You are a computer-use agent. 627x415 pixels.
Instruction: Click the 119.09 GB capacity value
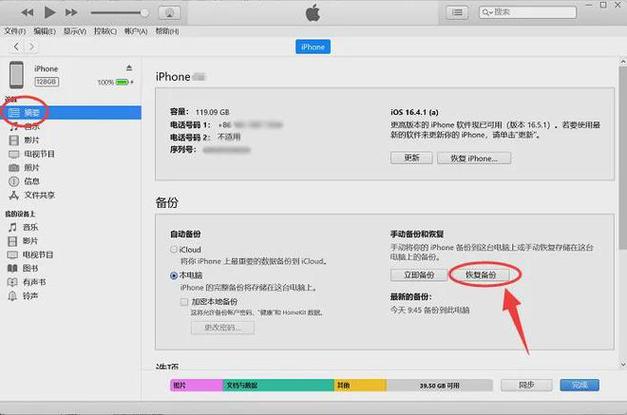pos(212,112)
